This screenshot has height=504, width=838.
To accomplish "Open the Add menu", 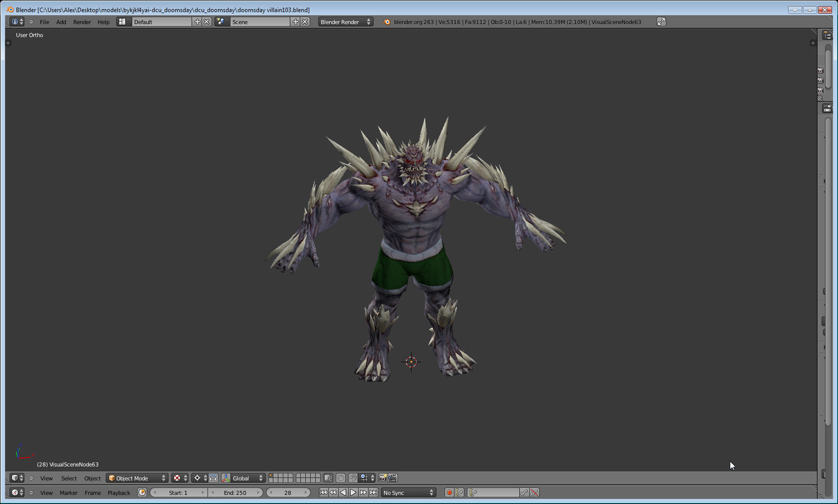I will coord(61,22).
